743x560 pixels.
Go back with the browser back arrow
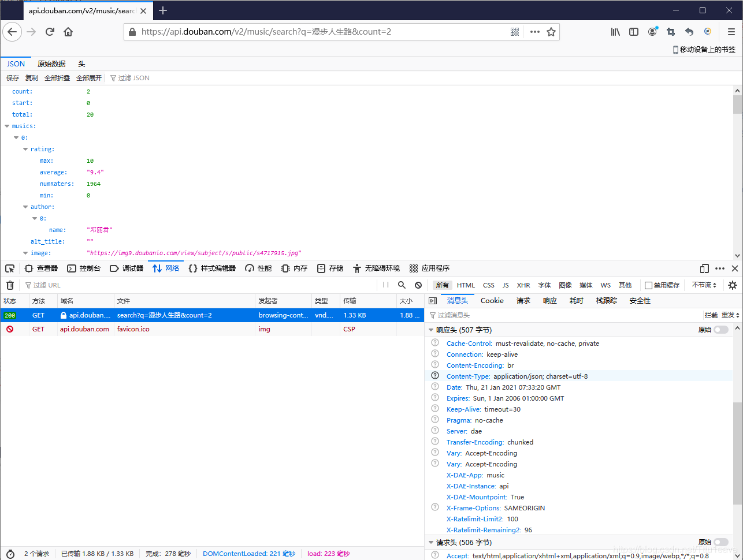[12, 32]
